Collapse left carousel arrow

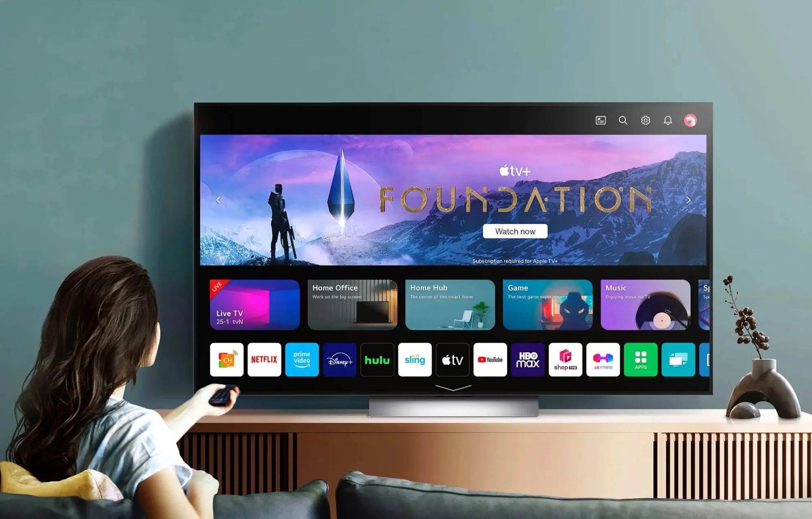pyautogui.click(x=218, y=200)
